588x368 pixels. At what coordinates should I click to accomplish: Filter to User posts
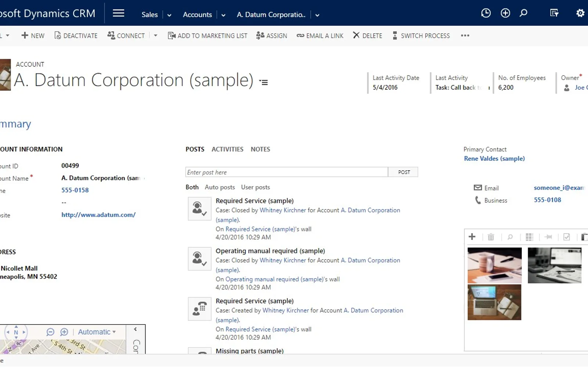[x=255, y=187]
